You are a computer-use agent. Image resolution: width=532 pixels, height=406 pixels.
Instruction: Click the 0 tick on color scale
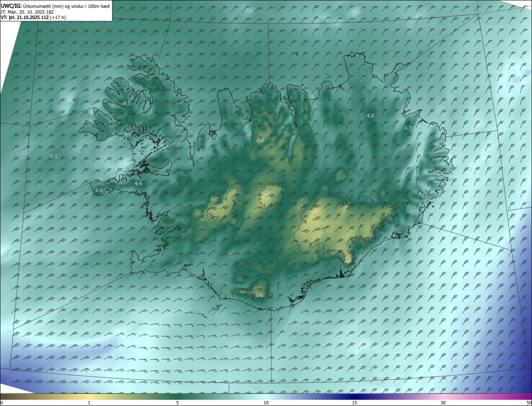2,403
